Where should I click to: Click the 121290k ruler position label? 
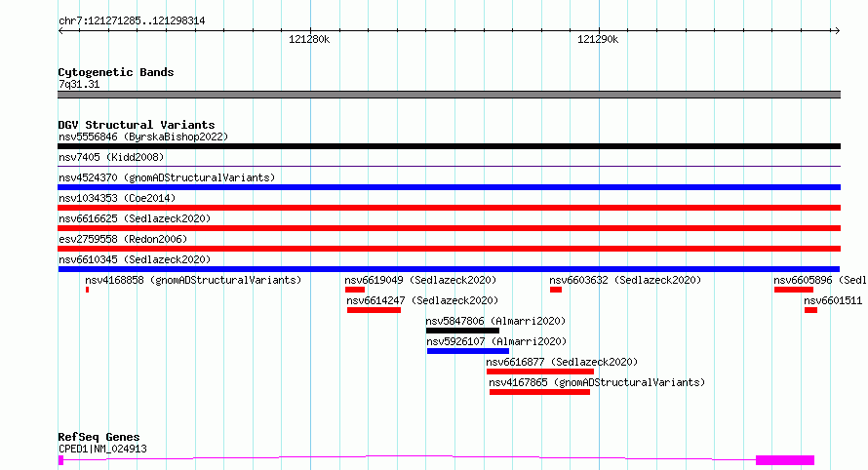click(x=598, y=39)
